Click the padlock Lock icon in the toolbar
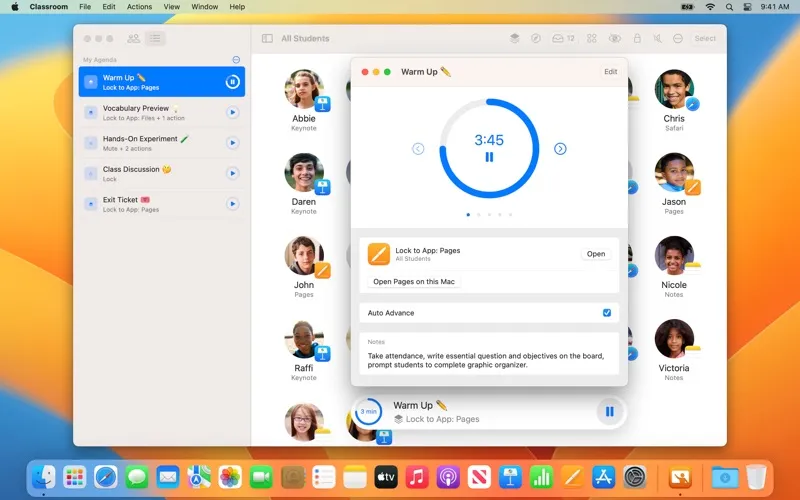 [637, 38]
